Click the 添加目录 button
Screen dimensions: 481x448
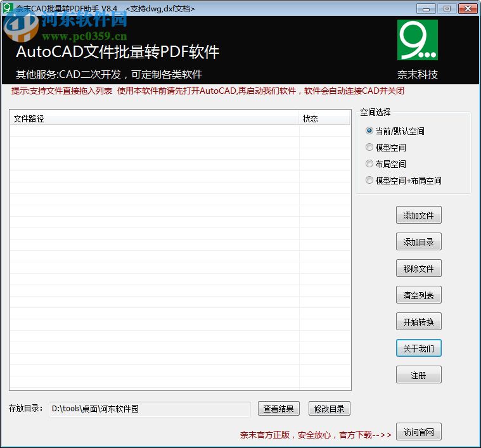click(418, 241)
